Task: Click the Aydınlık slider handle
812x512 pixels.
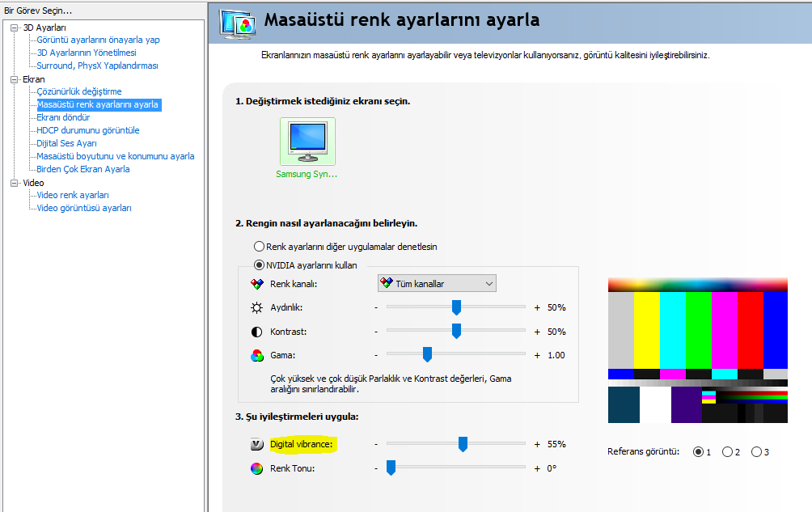Action: click(456, 307)
